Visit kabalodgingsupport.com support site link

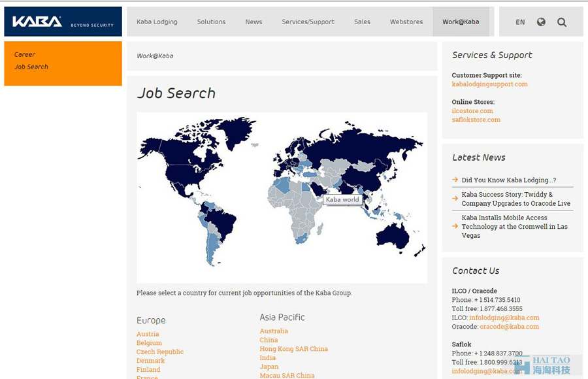click(x=489, y=84)
